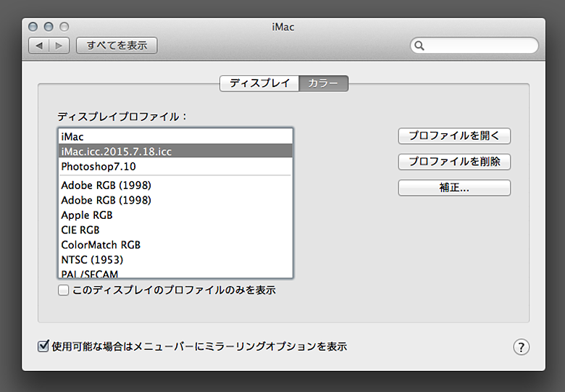Open calibration with the 補正... button

pyautogui.click(x=454, y=188)
